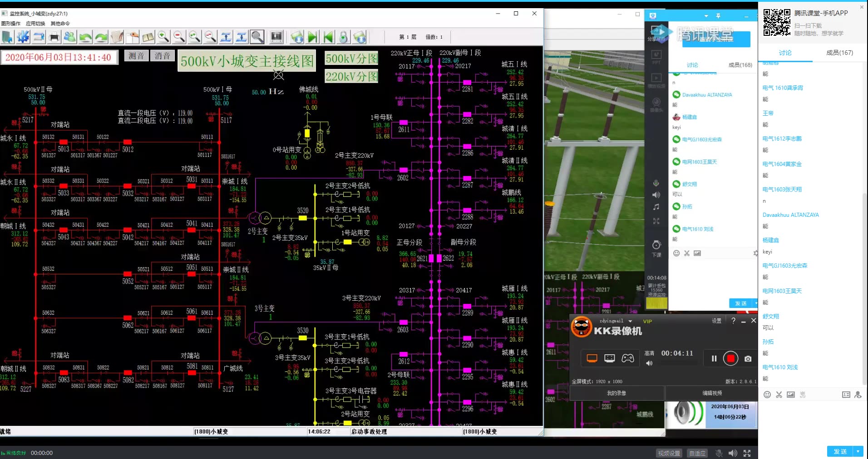This screenshot has width=868, height=459.
Task: Open 设置 in KK recorder
Action: tap(717, 321)
